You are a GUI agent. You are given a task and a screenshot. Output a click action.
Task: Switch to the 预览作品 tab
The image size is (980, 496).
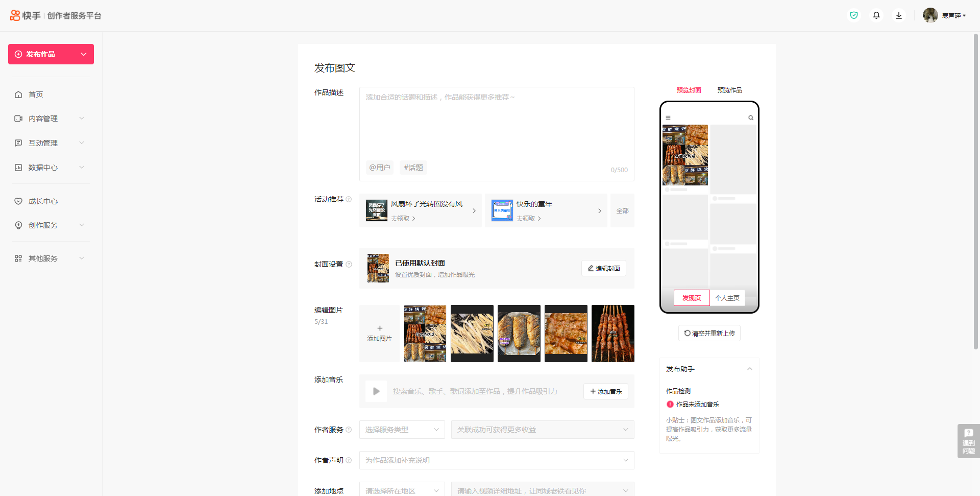(729, 90)
